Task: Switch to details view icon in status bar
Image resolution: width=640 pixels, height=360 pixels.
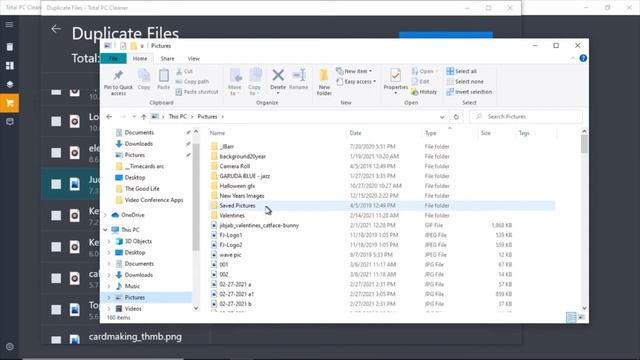Action: (571, 317)
